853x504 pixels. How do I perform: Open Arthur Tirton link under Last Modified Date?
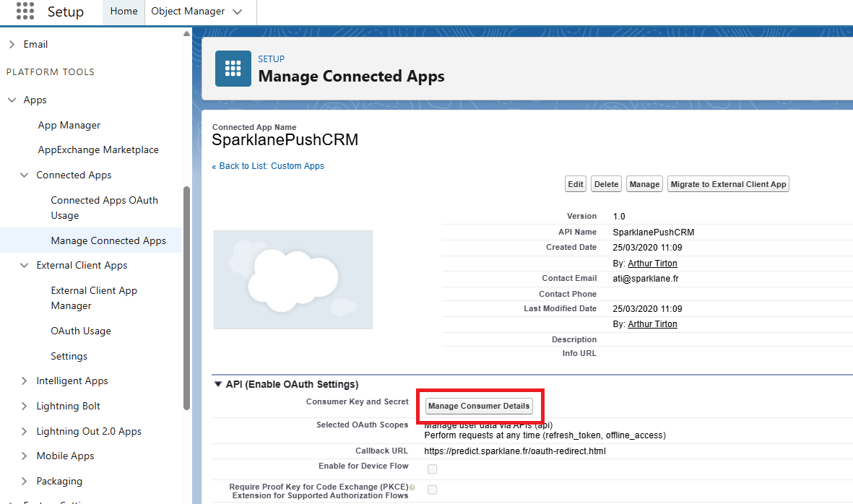(652, 324)
